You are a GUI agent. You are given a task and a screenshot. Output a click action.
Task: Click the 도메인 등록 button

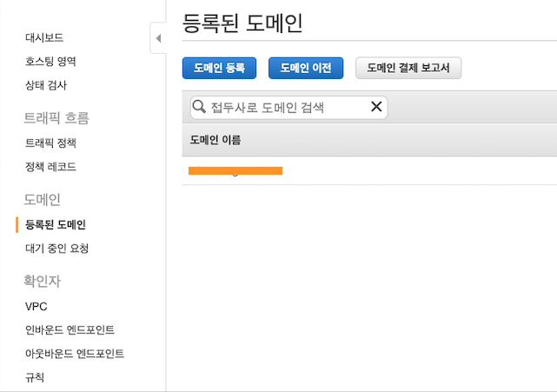pyautogui.click(x=219, y=68)
